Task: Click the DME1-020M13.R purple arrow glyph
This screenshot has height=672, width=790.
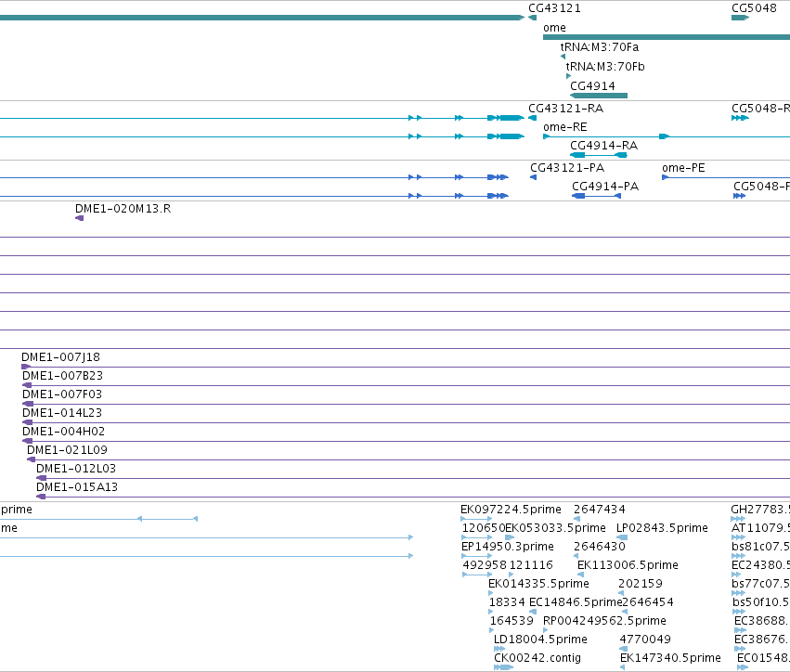Action: pyautogui.click(x=79, y=218)
